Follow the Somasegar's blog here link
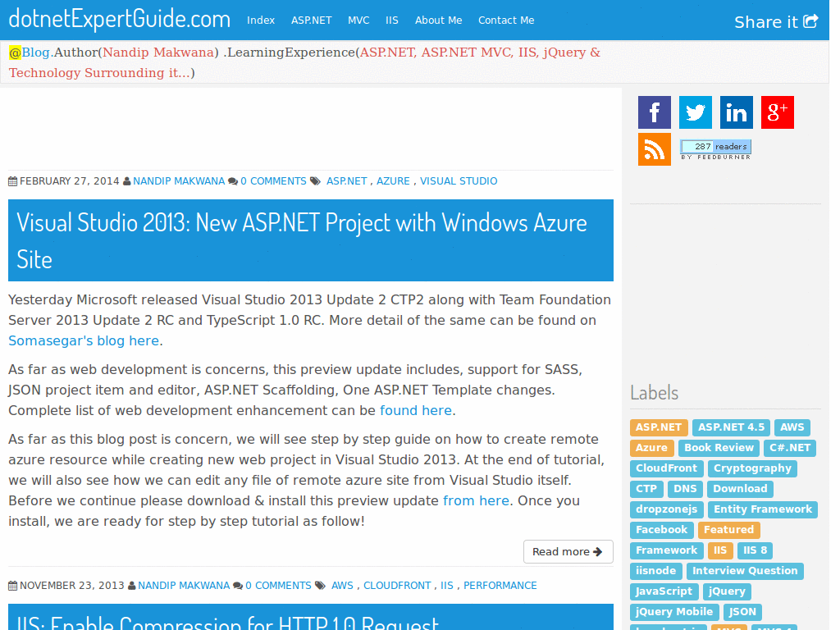 coord(84,340)
